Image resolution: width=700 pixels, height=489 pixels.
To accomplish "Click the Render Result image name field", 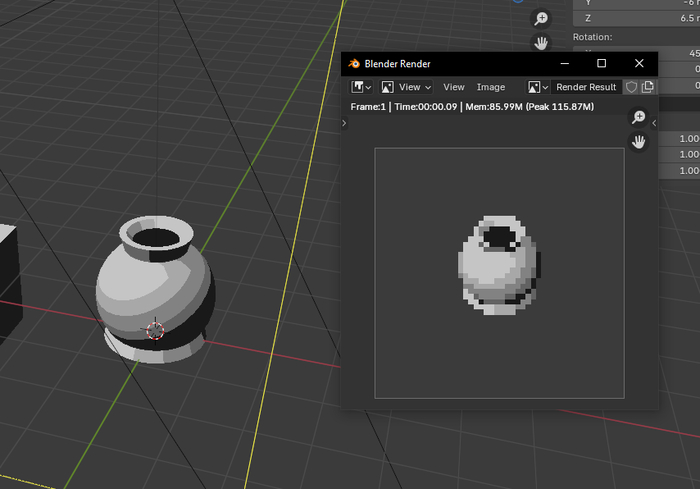I will [586, 87].
